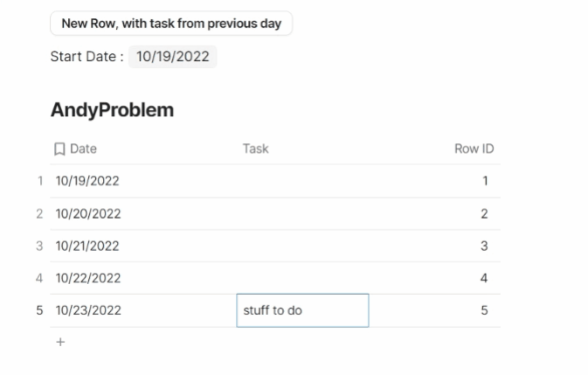Click row number 1 at left edge
Screen dimensions: 588x375
tap(39, 181)
